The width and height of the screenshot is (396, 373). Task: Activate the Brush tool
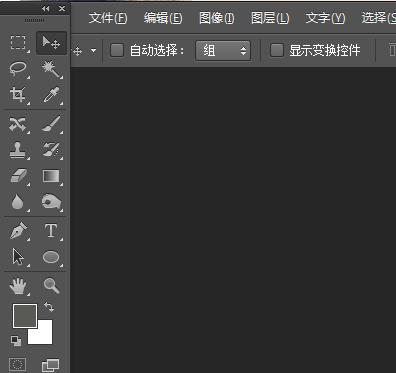tap(51, 124)
